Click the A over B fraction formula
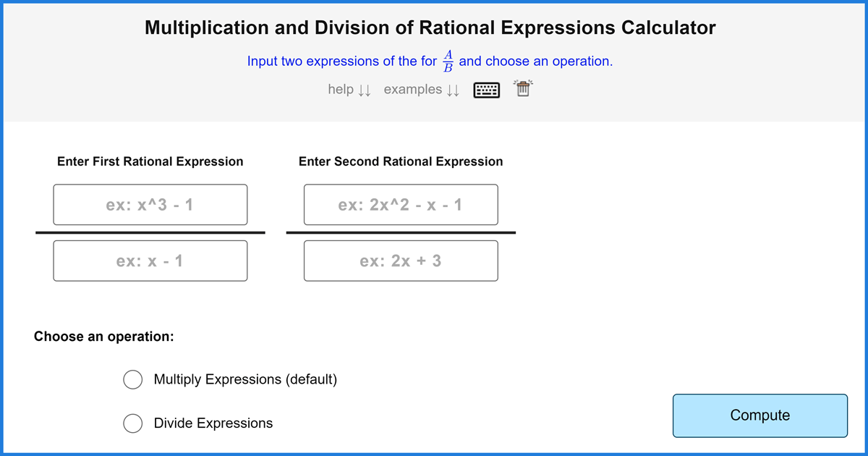This screenshot has height=456, width=868. (448, 62)
